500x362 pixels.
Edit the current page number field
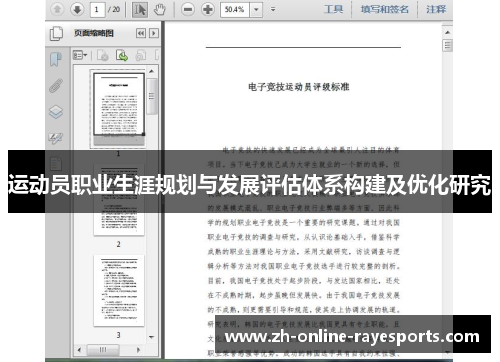(97, 9)
